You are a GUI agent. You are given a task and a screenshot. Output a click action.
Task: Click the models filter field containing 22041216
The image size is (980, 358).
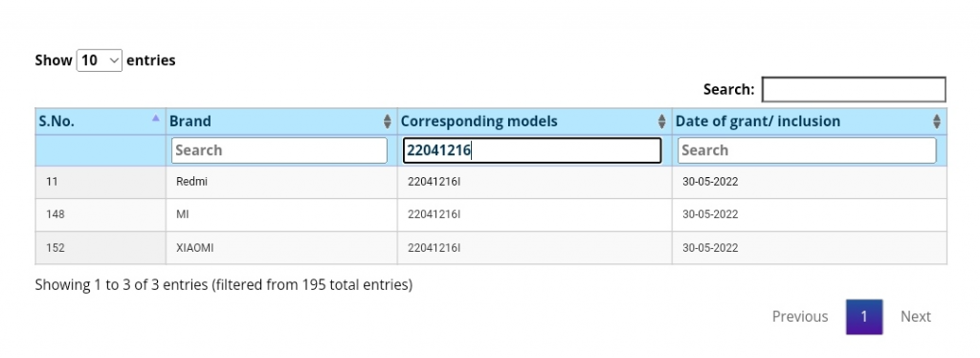[x=532, y=150]
